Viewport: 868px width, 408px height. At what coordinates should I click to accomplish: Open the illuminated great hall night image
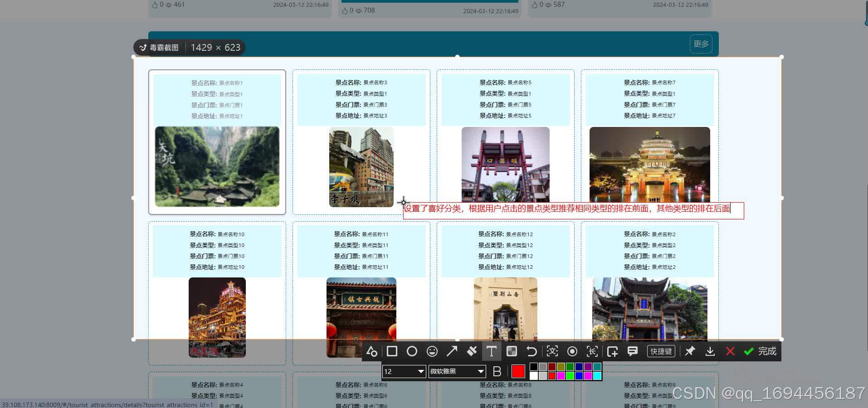650,165
